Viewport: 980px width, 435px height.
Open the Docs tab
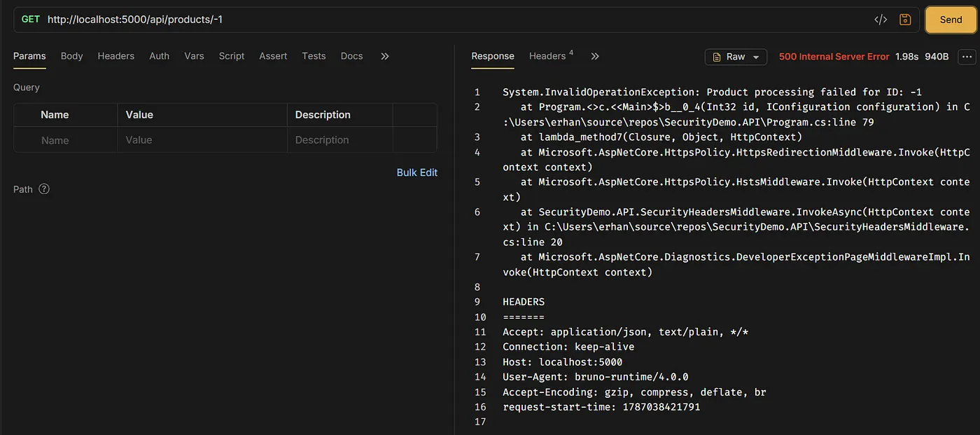pyautogui.click(x=351, y=56)
